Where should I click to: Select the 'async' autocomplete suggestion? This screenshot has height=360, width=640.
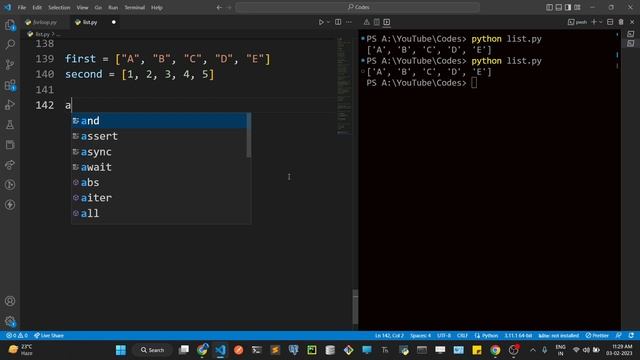coord(159,152)
